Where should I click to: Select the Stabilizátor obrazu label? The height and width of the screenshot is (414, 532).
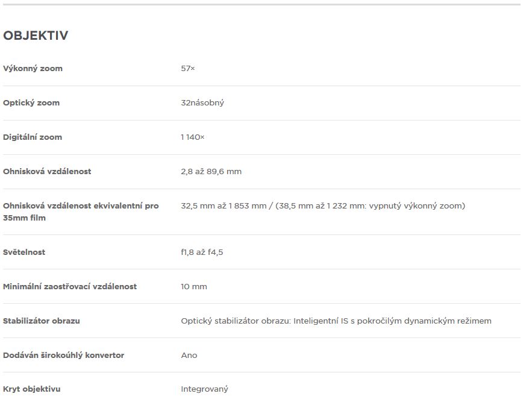(42, 321)
